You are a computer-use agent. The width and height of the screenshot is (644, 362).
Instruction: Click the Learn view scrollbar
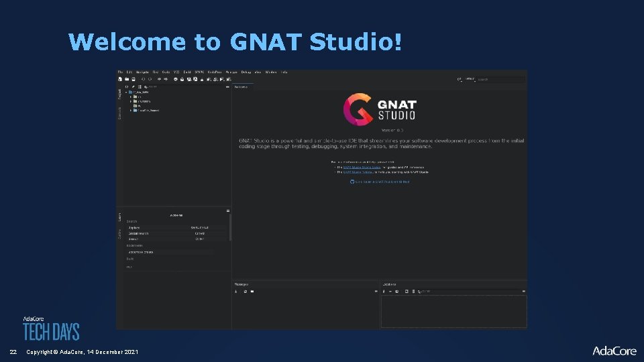[230, 227]
